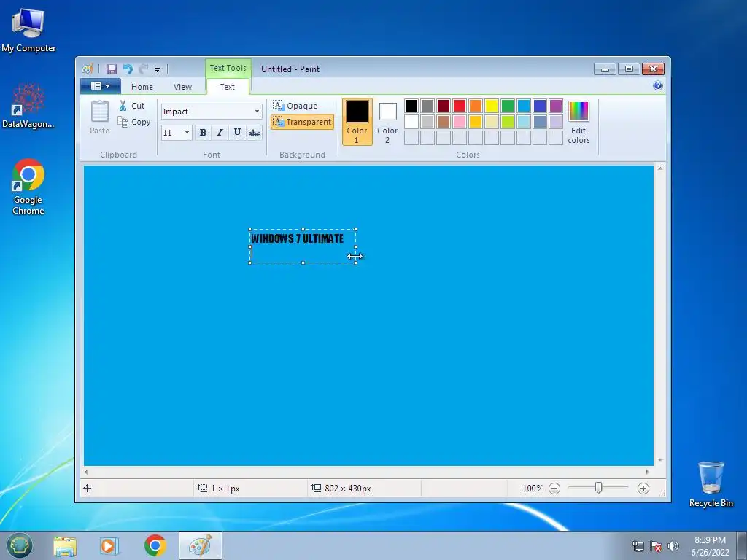Pick the turquoise blue color swatch
The image size is (747, 560).
pyautogui.click(x=524, y=106)
